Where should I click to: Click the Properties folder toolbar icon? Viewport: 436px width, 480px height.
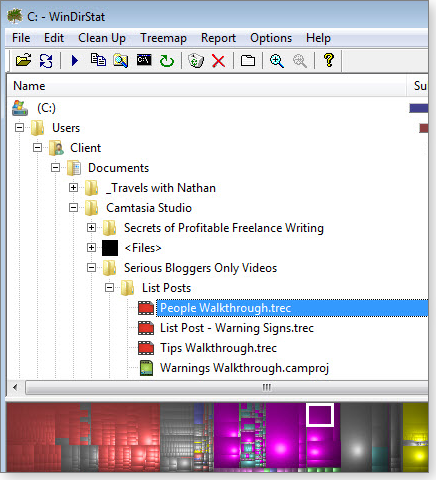[248, 61]
